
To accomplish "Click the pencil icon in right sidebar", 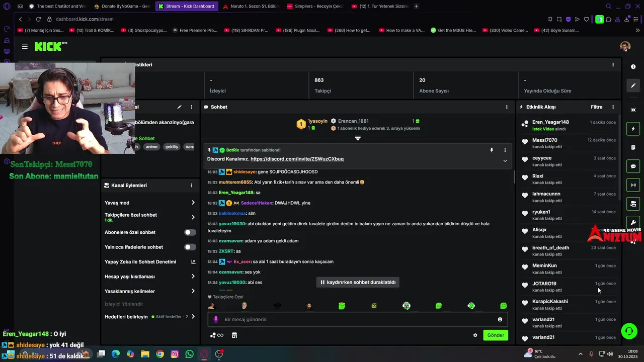I will [x=633, y=85].
